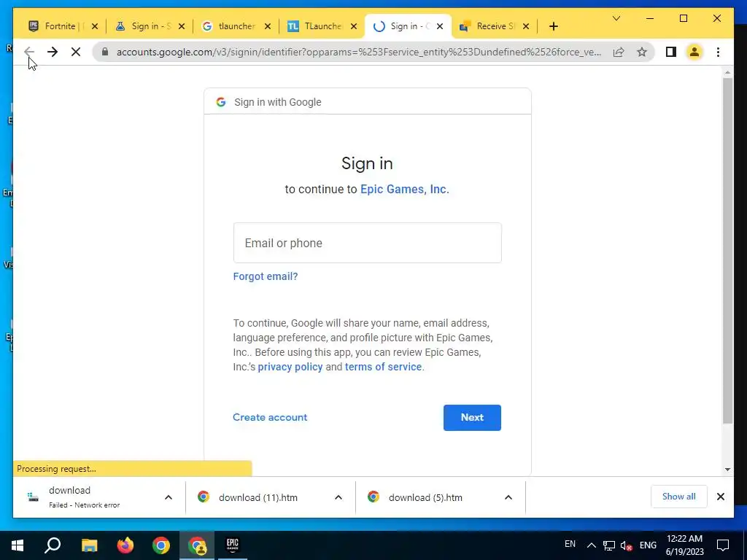
Task: Stop loading the page with the X button
Action: pyautogui.click(x=76, y=52)
